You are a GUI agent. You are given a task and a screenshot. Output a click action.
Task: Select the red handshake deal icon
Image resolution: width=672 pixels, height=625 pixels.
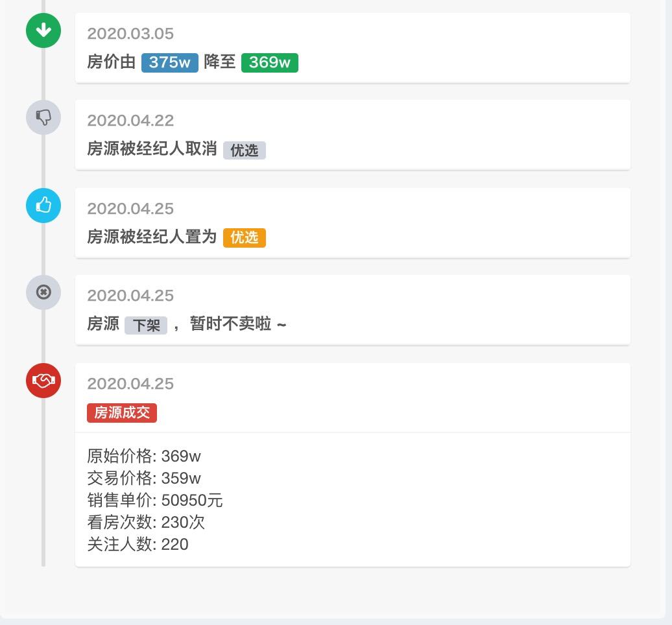point(43,381)
